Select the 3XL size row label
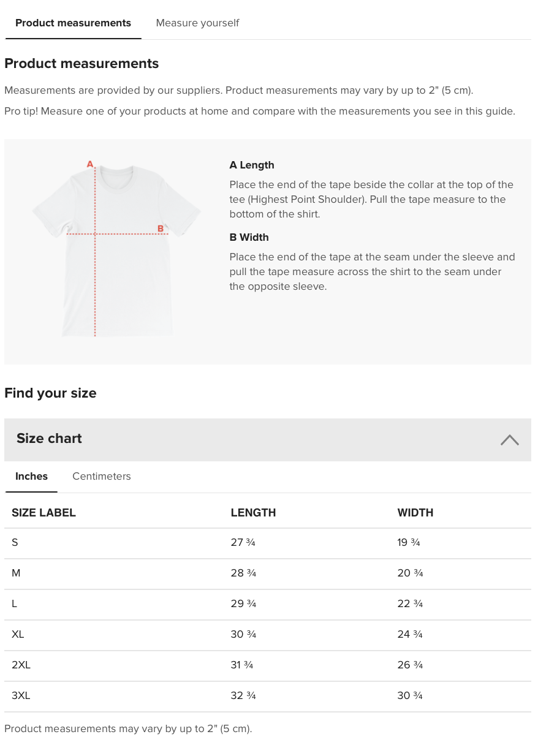Image resolution: width=538 pixels, height=756 pixels. 21,696
